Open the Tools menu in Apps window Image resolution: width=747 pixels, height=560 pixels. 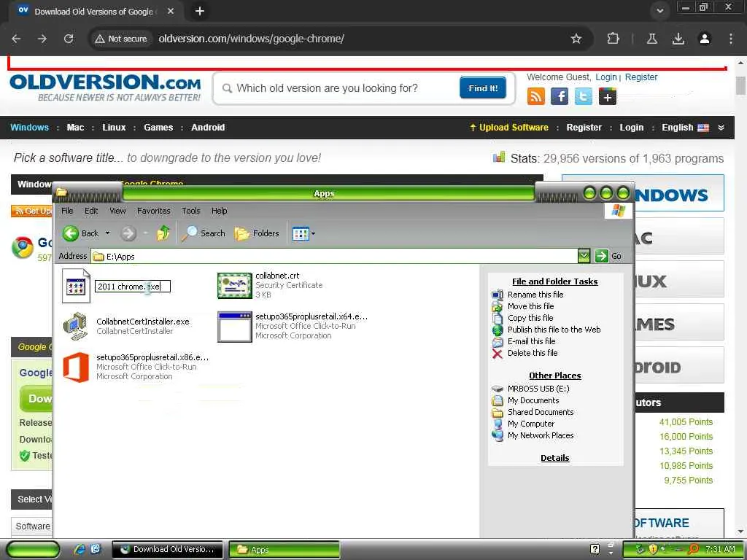tap(190, 211)
